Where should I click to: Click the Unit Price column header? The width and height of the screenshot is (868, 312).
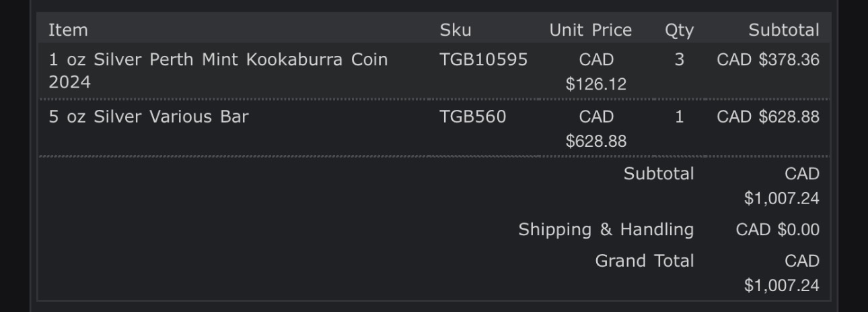pos(590,30)
